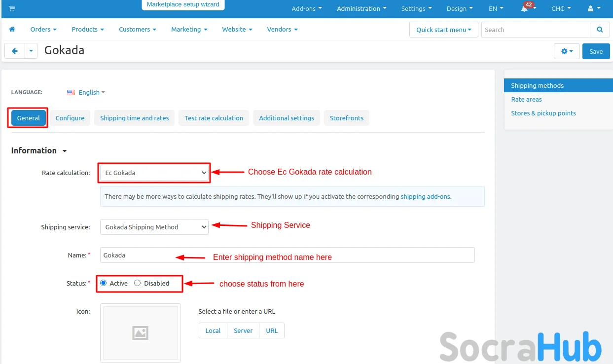Switch to the General tab
Screen dimensions: 613x364
(x=29, y=118)
